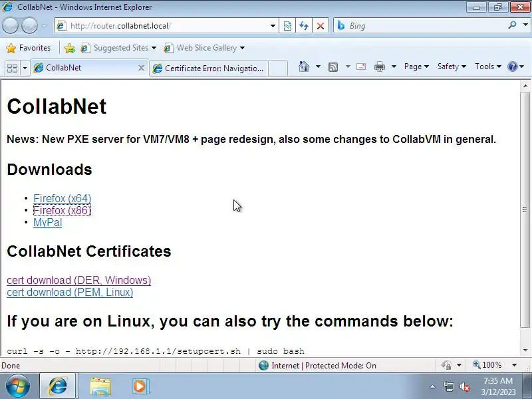Click the scrollbar down arrow
The width and height of the screenshot is (532, 399).
pyautogui.click(x=525, y=350)
